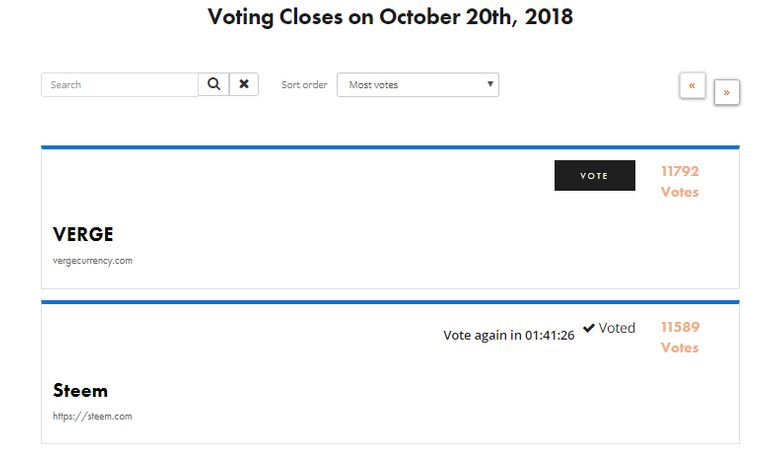
Task: Click the Steem entry title
Action: pyautogui.click(x=80, y=391)
